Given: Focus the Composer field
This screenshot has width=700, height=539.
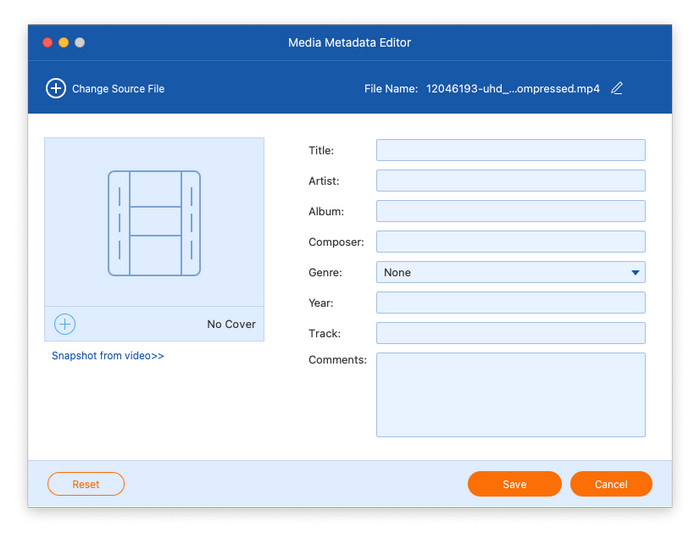Looking at the screenshot, I should [510, 242].
